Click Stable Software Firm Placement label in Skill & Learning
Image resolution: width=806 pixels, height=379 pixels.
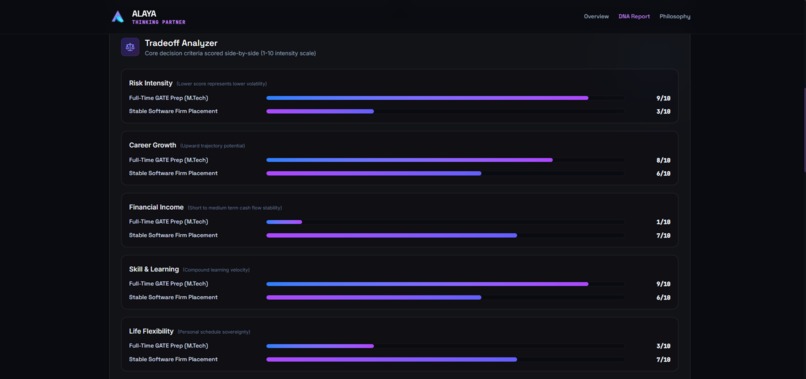coord(173,297)
